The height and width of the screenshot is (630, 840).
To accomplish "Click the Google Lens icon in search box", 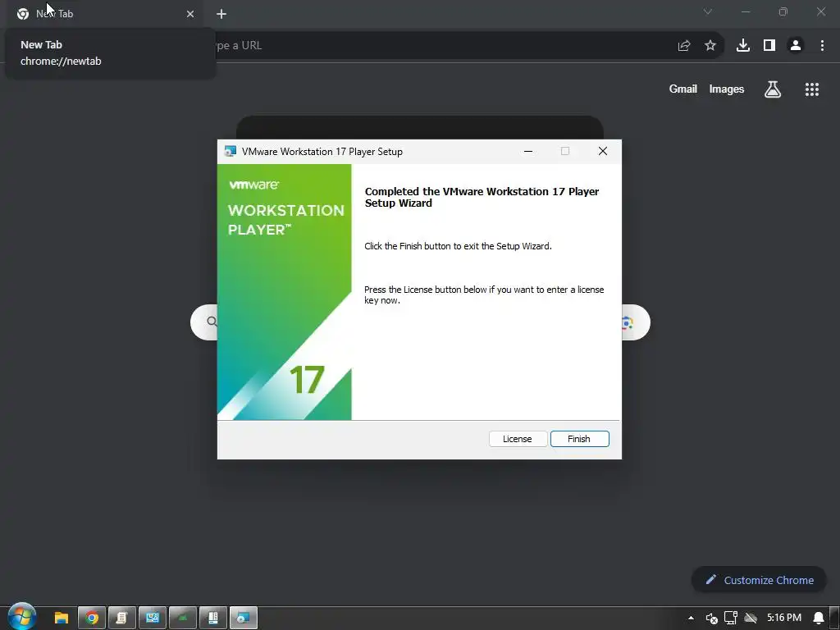I will click(628, 322).
